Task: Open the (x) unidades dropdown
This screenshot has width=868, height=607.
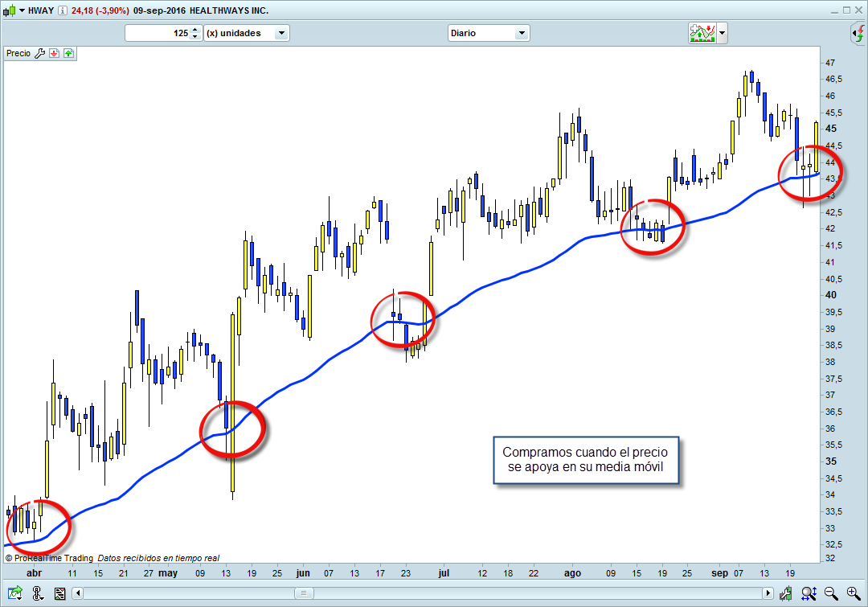Action: [280, 32]
